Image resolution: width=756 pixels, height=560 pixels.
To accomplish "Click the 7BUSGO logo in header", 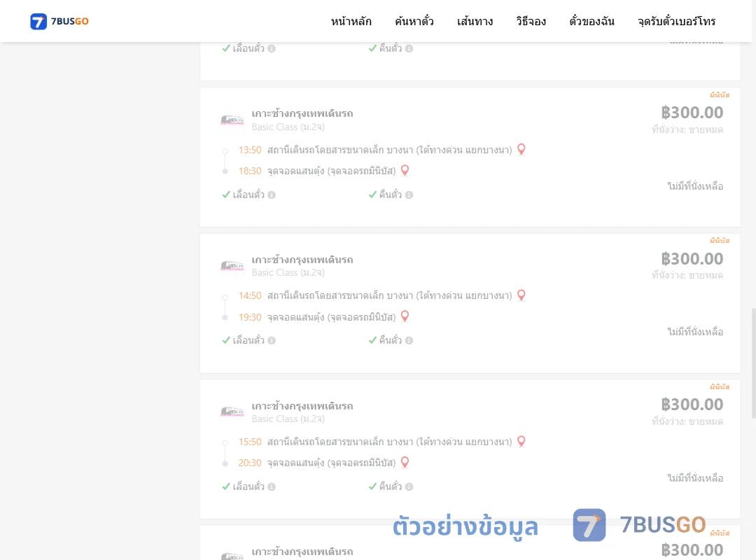I will 59,21.
